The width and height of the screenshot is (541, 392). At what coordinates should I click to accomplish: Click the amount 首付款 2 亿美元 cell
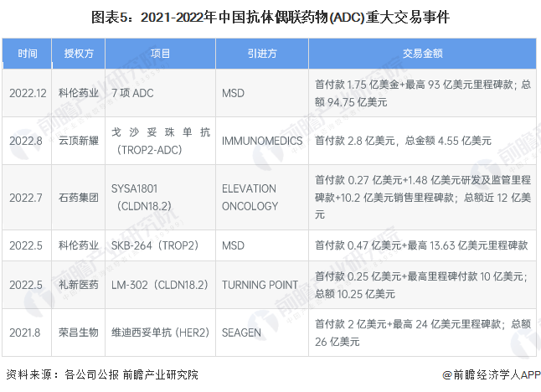423,333
